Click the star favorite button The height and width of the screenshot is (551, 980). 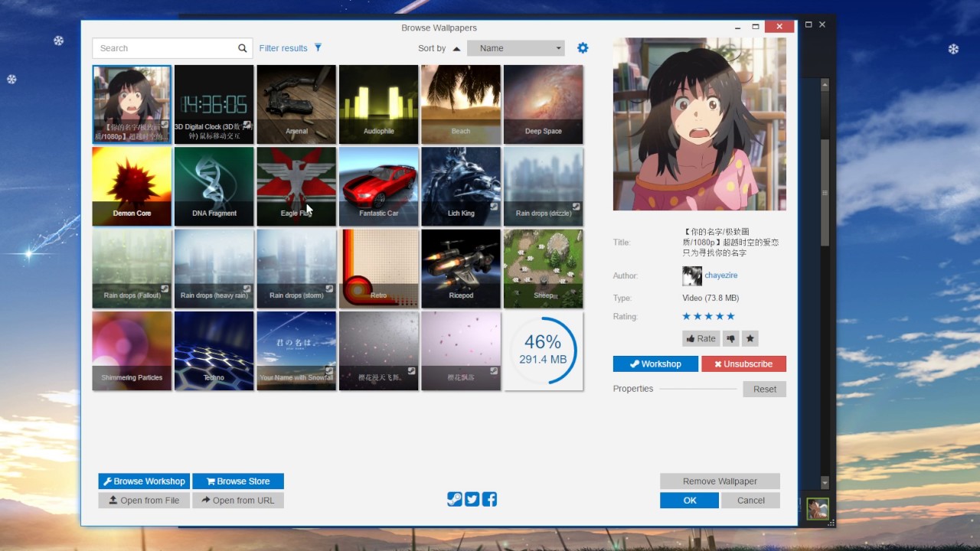pyautogui.click(x=750, y=338)
